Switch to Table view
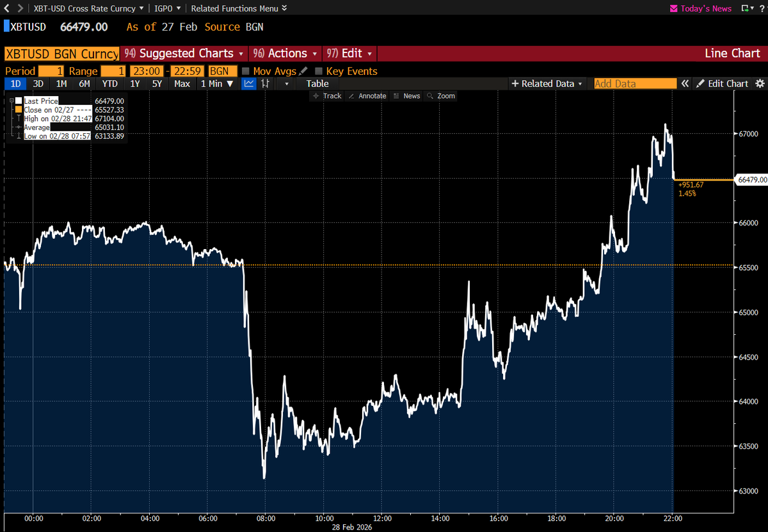This screenshot has width=768, height=532. pos(317,83)
